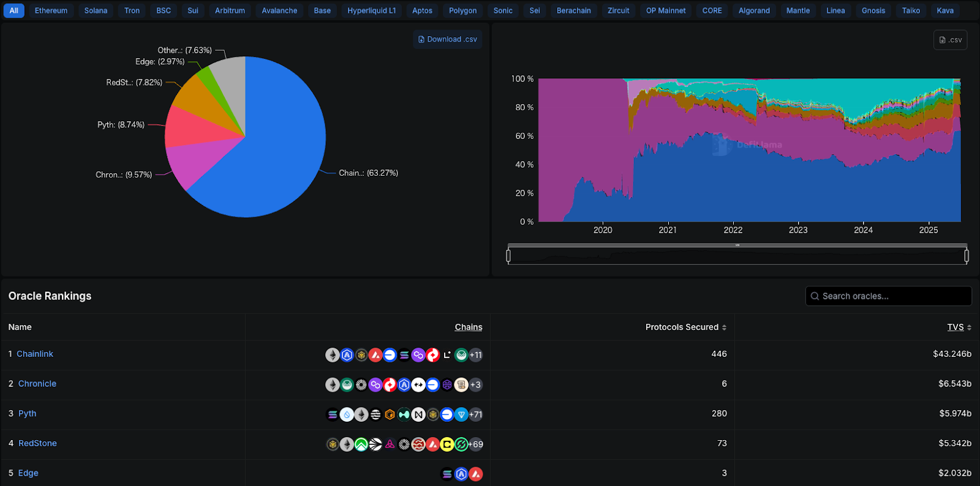Click the .csv button above area chart
The height and width of the screenshot is (486, 980).
[x=951, y=40]
